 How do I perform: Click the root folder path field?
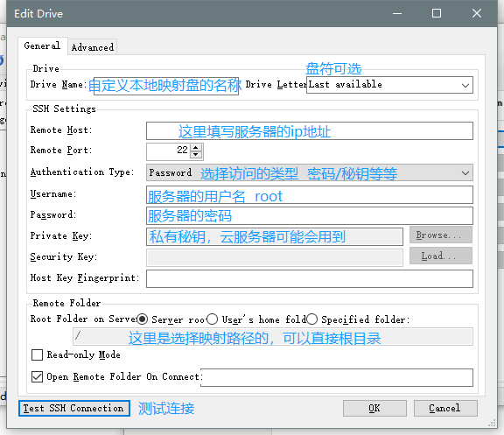(273, 337)
